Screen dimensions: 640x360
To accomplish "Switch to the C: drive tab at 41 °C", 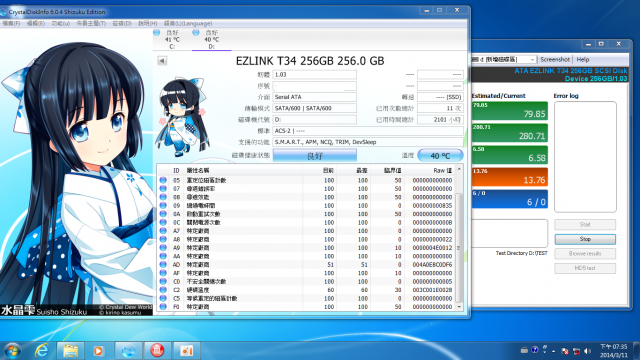I will click(172, 40).
